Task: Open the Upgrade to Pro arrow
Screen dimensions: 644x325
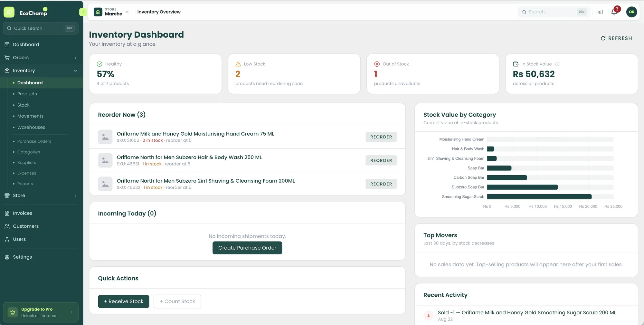Action: 71,312
